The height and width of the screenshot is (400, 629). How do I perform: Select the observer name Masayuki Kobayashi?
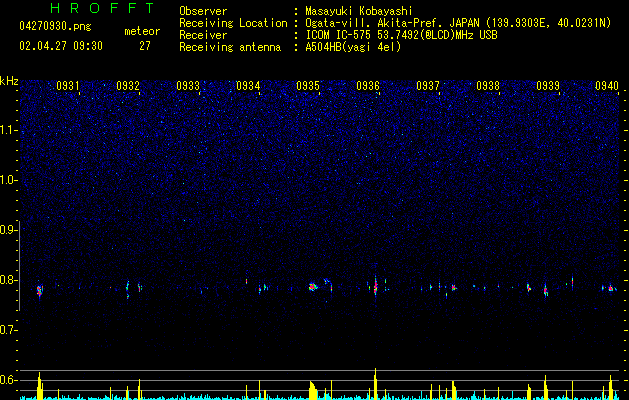(x=359, y=11)
